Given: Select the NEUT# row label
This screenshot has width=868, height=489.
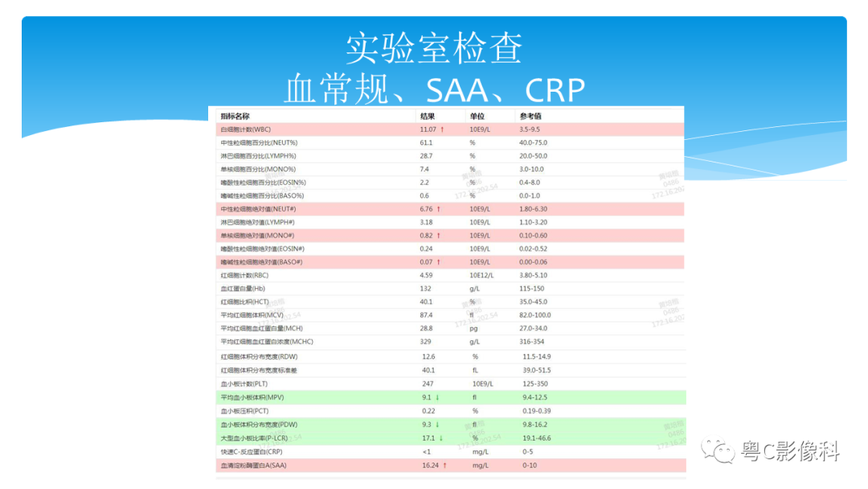Looking at the screenshot, I should pos(259,209).
